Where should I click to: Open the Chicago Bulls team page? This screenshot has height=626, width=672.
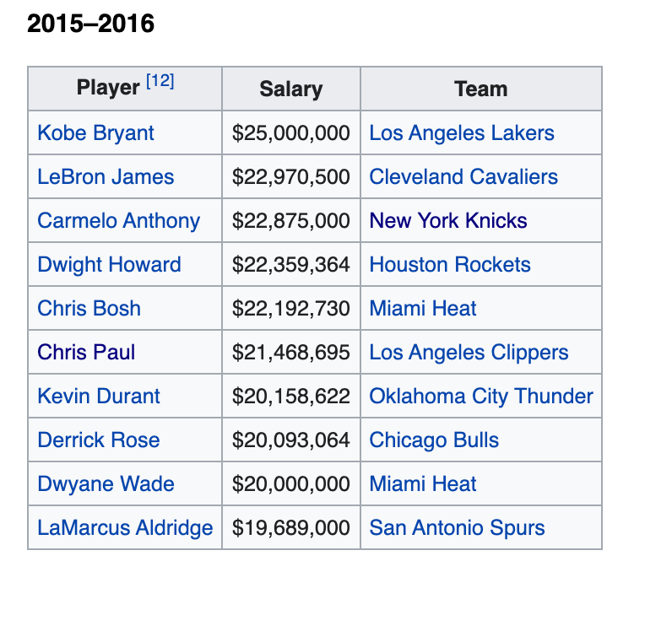click(x=434, y=440)
